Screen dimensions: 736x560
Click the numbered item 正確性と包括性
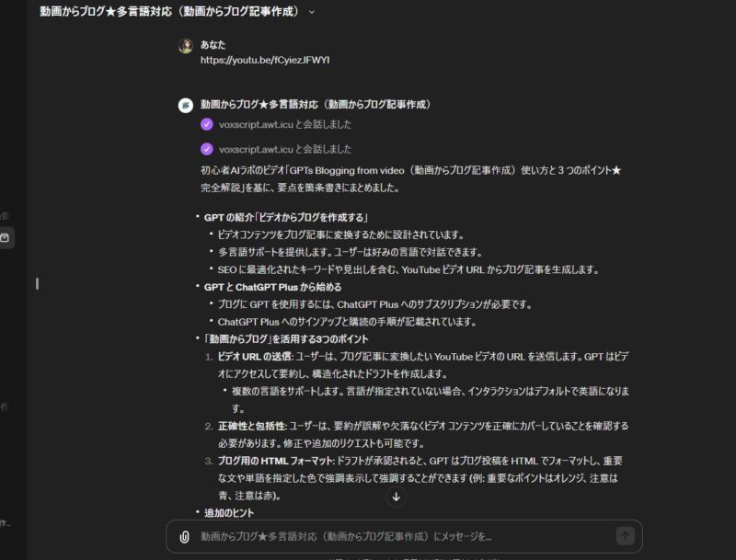(423, 435)
